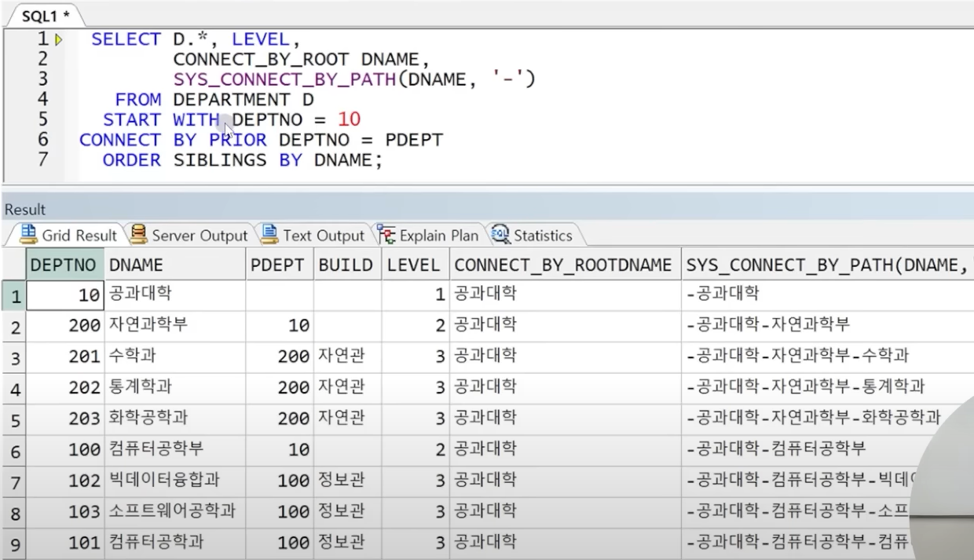Click BUILD cell 정보관 in 빅데이터융합과 row
974x560 pixels.
pos(348,482)
